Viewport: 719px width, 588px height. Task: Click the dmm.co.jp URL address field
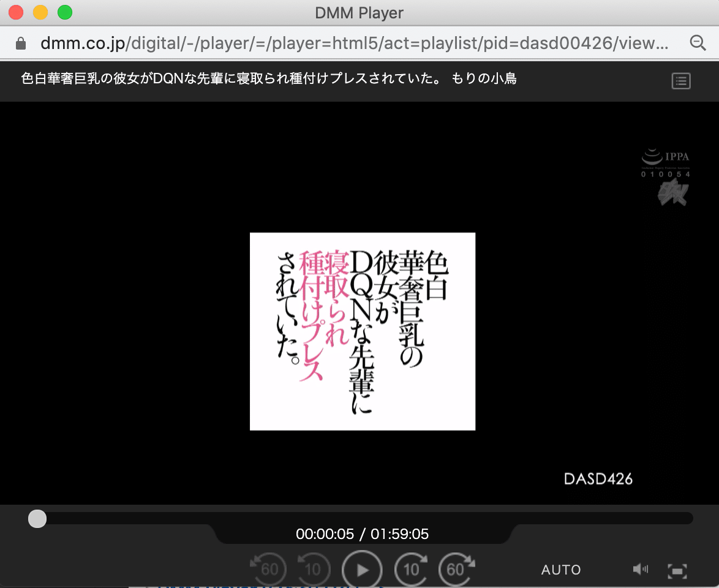[x=354, y=43]
